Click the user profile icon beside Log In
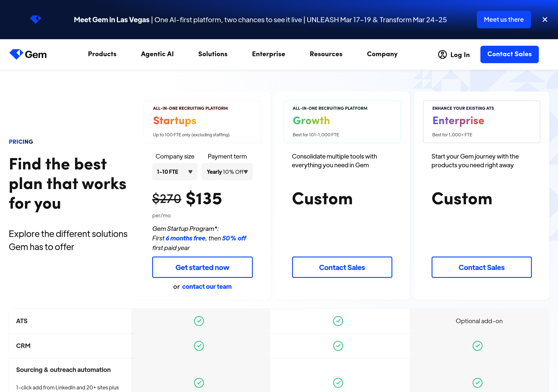Image resolution: width=558 pixels, height=392 pixels. tap(442, 55)
